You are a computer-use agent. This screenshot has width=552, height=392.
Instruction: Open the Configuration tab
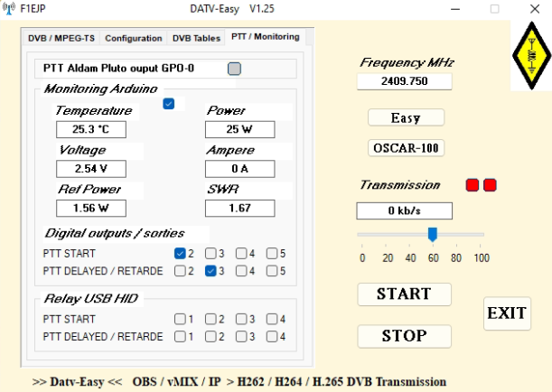point(134,38)
